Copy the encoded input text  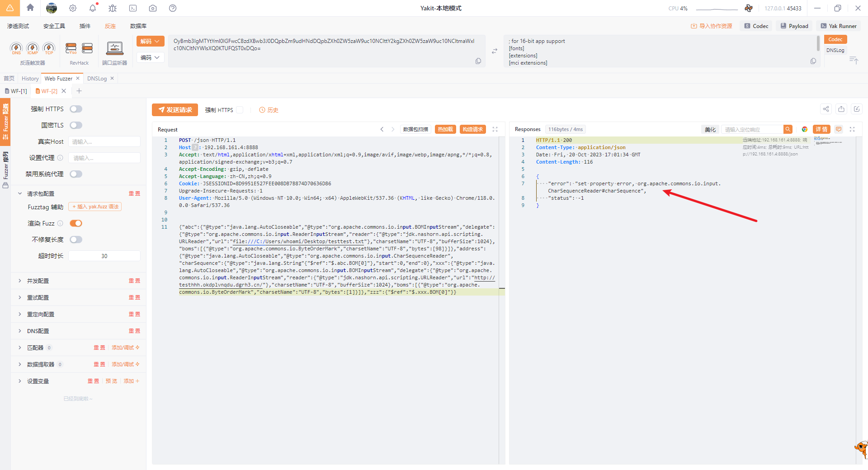[x=478, y=61]
